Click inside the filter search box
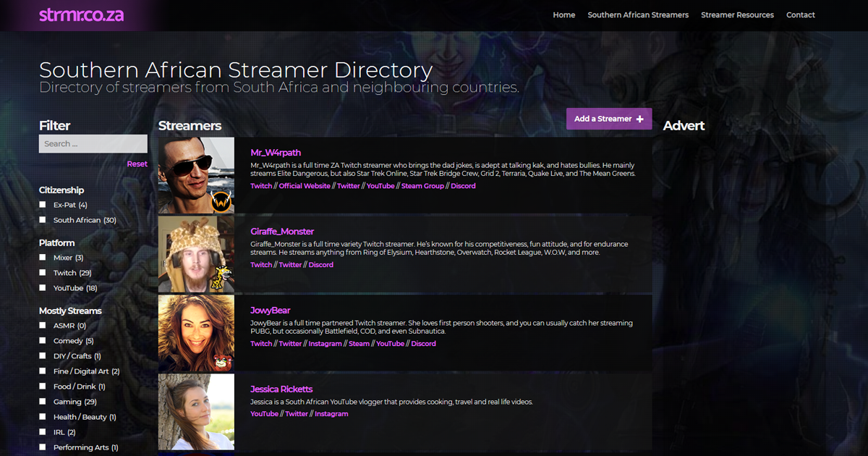Screen dimensions: 868x456 tap(93, 143)
